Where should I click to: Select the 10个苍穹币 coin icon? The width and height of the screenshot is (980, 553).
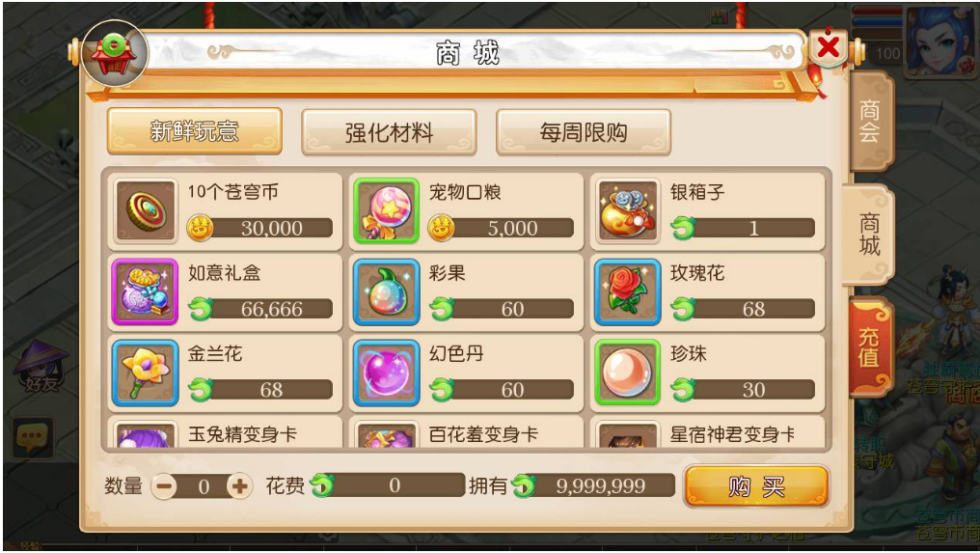[146, 211]
